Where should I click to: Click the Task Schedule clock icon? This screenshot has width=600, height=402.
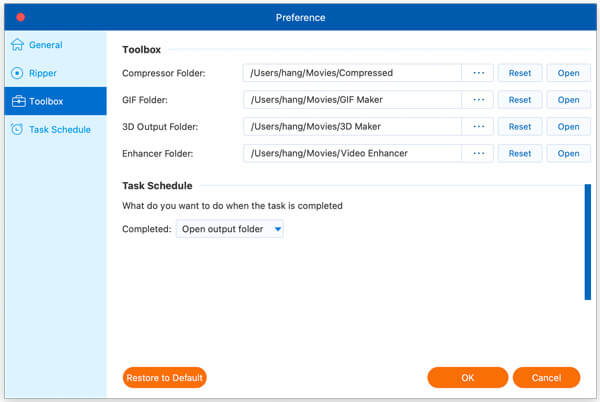click(x=17, y=129)
